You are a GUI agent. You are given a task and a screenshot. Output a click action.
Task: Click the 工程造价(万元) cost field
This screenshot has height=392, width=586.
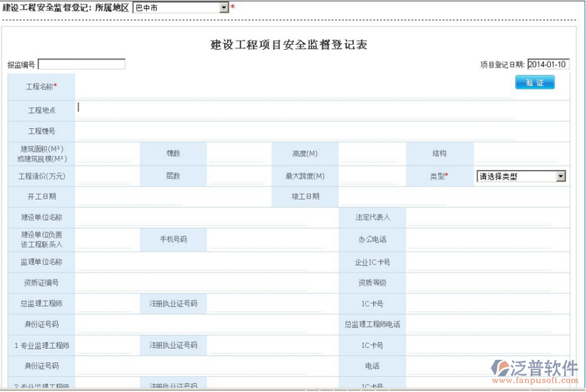(104, 176)
